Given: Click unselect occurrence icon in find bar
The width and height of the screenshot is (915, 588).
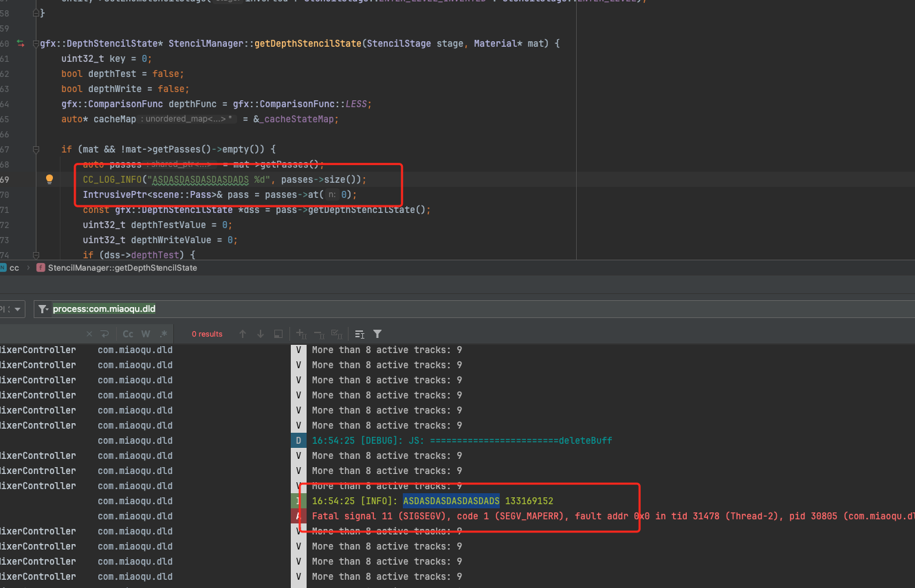Looking at the screenshot, I should (319, 334).
